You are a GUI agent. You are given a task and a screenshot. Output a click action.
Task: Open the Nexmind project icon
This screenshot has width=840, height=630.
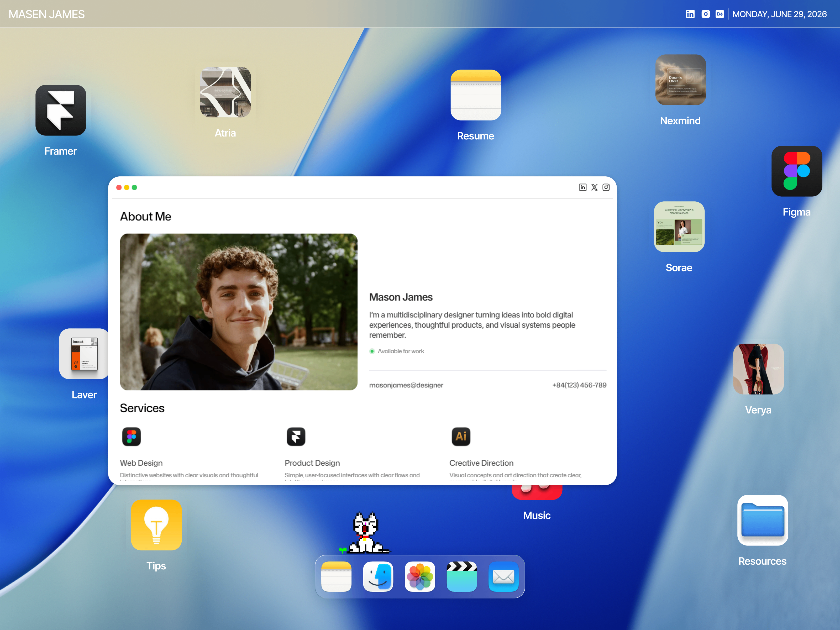click(x=680, y=80)
